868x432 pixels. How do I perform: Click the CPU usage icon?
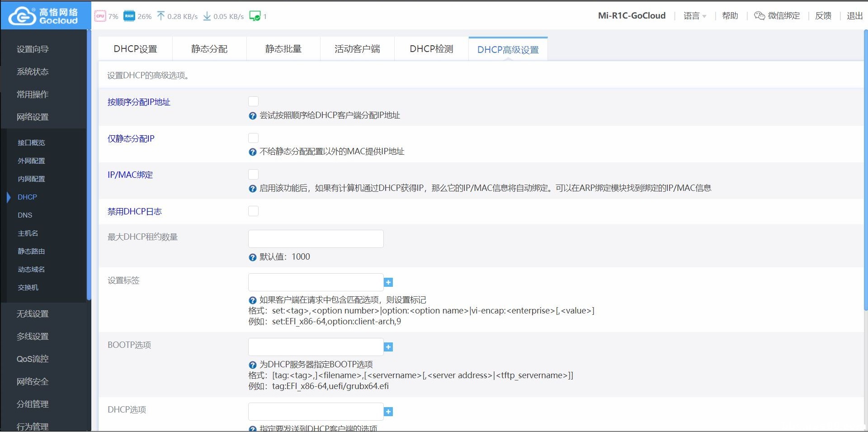point(100,16)
